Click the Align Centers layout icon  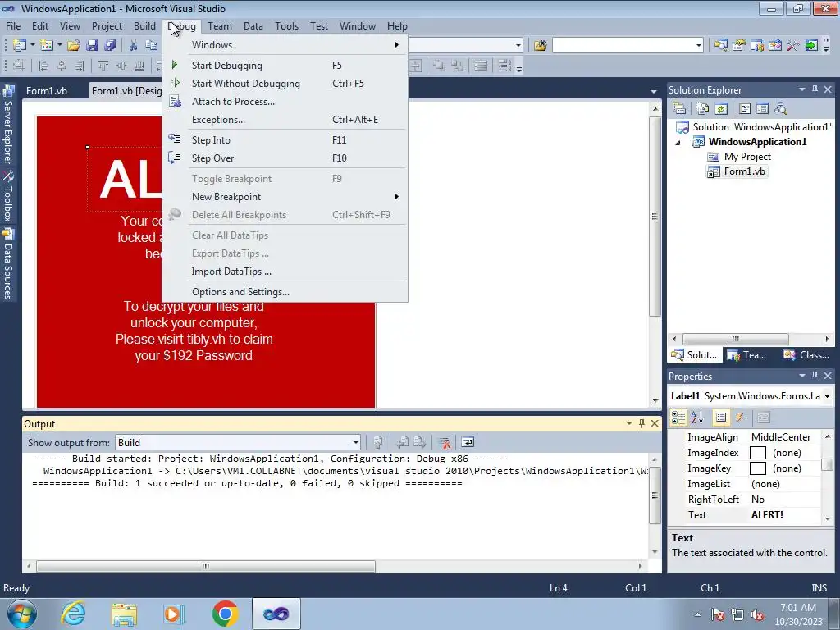point(62,66)
